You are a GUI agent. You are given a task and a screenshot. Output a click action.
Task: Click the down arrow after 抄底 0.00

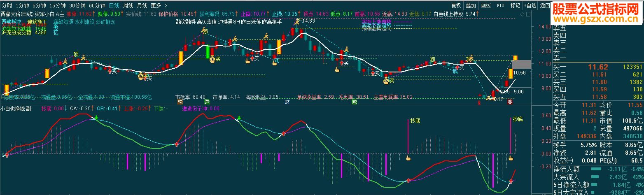(x=65, y=109)
